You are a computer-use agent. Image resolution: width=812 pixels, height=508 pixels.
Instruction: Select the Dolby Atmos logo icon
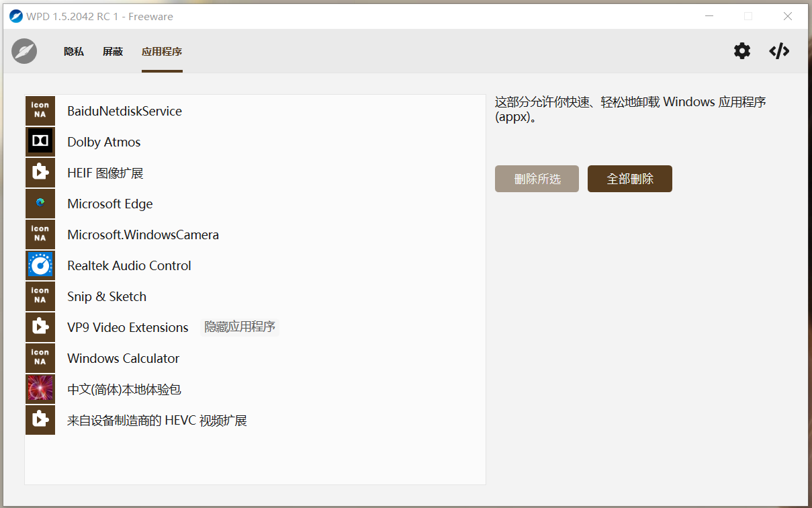[40, 142]
